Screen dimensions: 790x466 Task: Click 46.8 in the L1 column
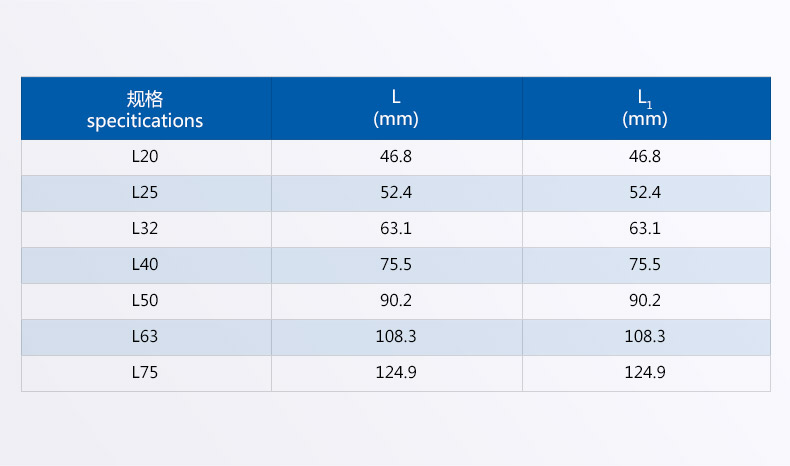[x=645, y=157]
